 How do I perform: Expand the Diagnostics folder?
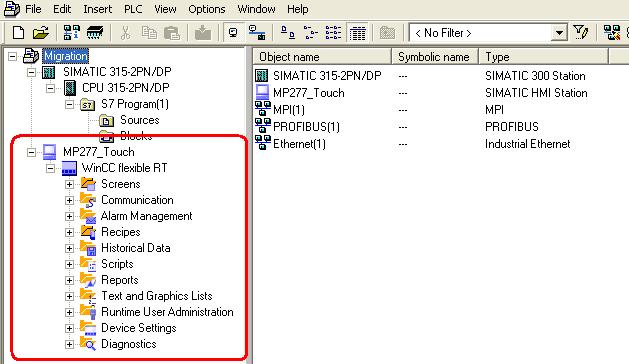click(69, 345)
